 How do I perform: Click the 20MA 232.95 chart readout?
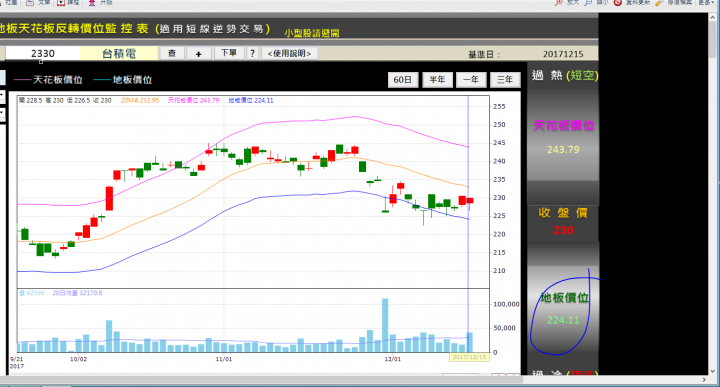[x=140, y=100]
